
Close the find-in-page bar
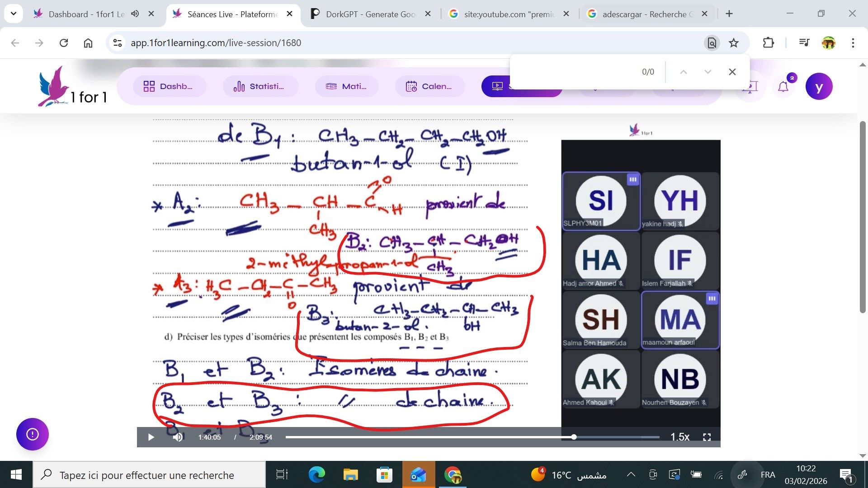coord(732,72)
